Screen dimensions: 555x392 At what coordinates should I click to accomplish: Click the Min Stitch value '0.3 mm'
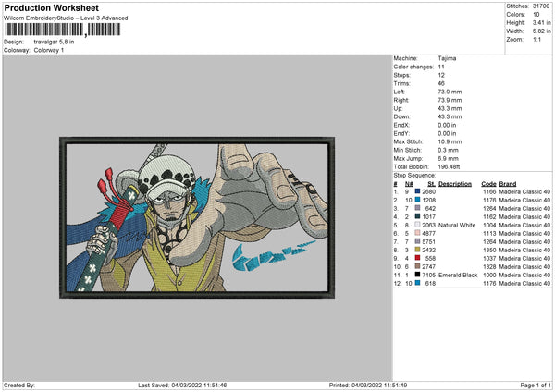pyautogui.click(x=448, y=150)
